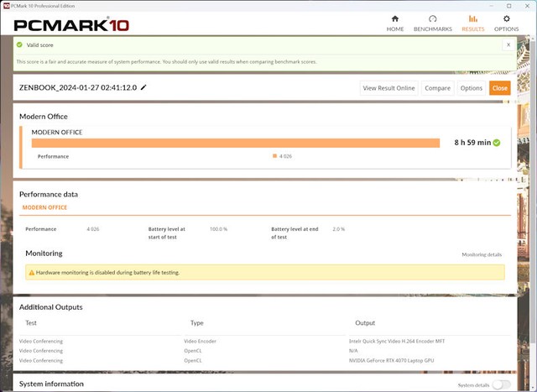Click the PCMARK 10 logo
Image resolution: width=537 pixels, height=392 pixels.
coord(71,25)
